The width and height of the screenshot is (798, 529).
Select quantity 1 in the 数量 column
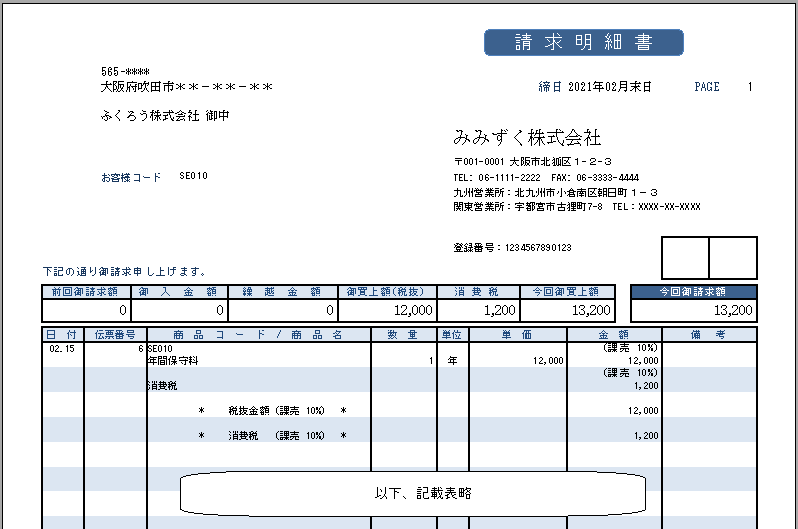click(x=431, y=361)
